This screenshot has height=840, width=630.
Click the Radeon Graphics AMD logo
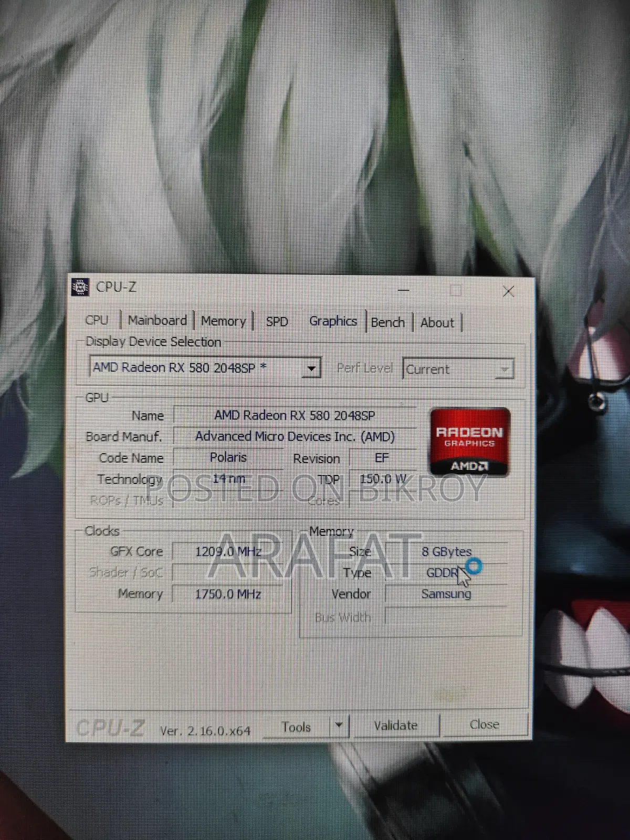(470, 442)
